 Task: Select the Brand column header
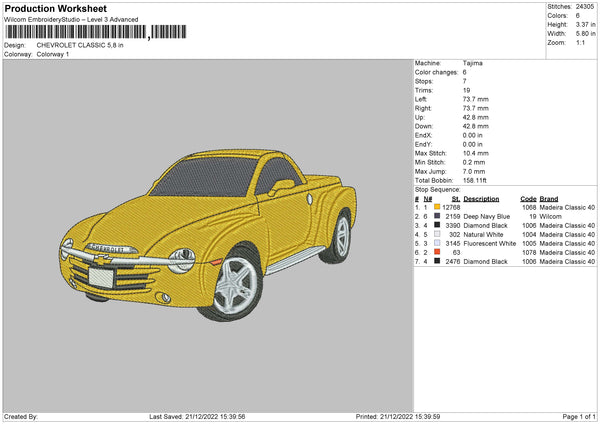pyautogui.click(x=548, y=198)
